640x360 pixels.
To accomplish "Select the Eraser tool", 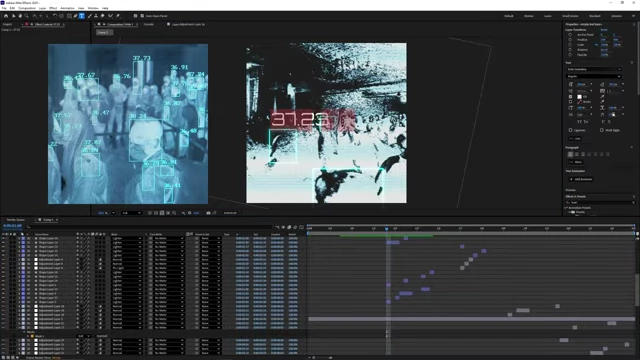I will [x=102, y=16].
